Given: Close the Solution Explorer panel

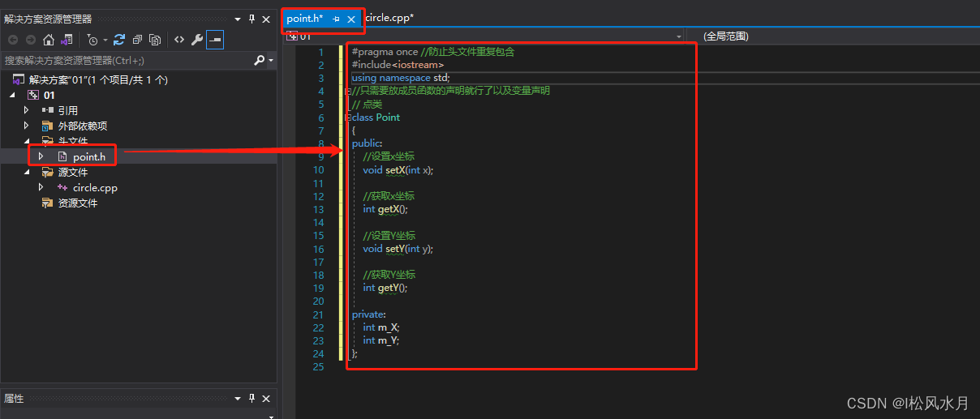Looking at the screenshot, I should pyautogui.click(x=266, y=19).
